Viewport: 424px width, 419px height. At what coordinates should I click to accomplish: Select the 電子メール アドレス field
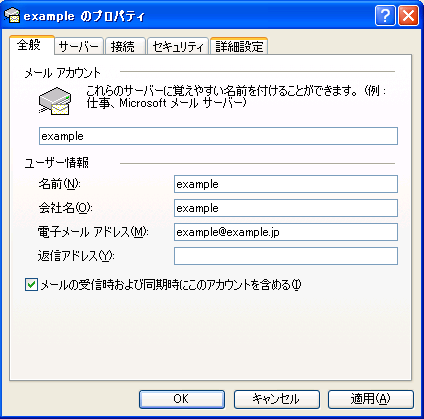(286, 232)
